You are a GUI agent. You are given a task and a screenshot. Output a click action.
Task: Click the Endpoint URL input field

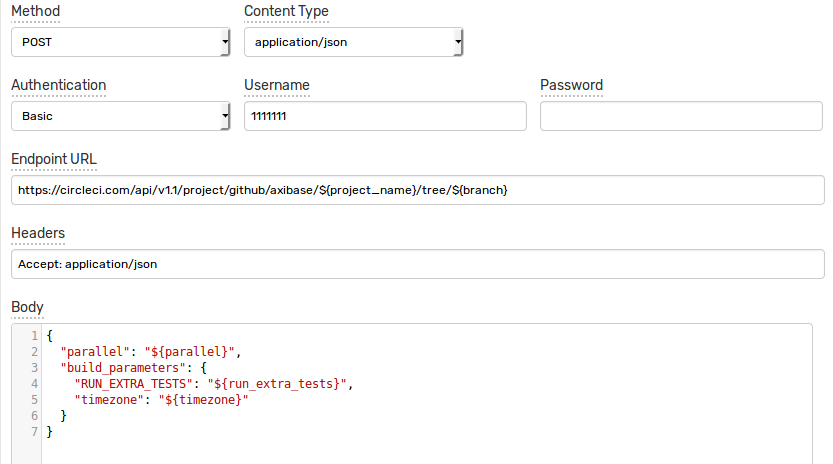click(418, 190)
